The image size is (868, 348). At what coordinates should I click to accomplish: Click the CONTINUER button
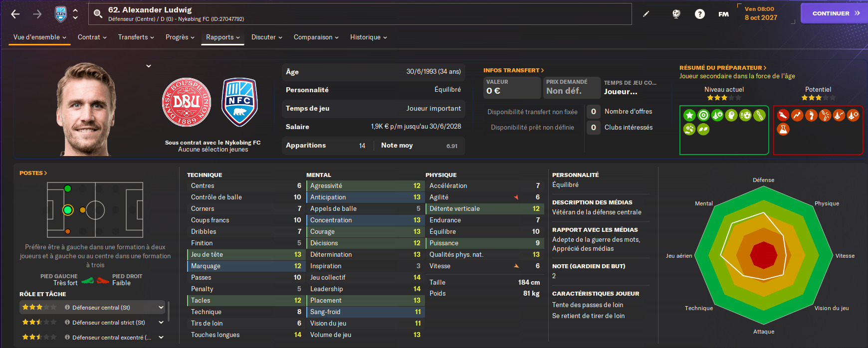pos(834,13)
